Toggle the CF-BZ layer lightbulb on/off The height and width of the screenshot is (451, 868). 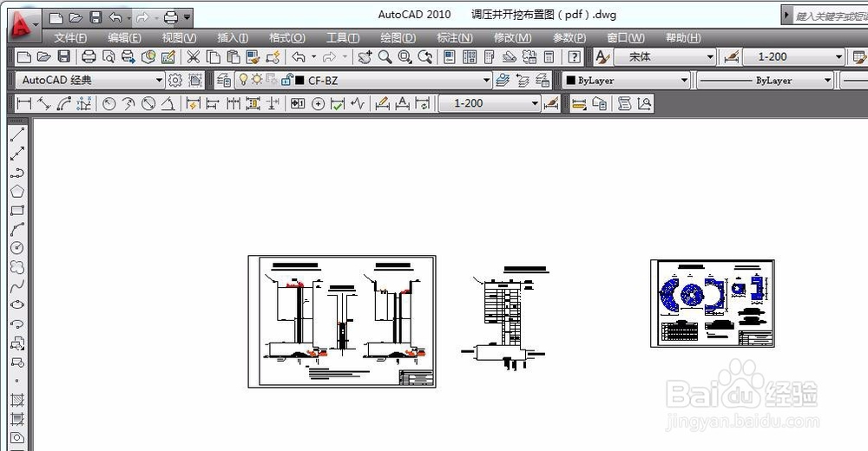(x=243, y=80)
